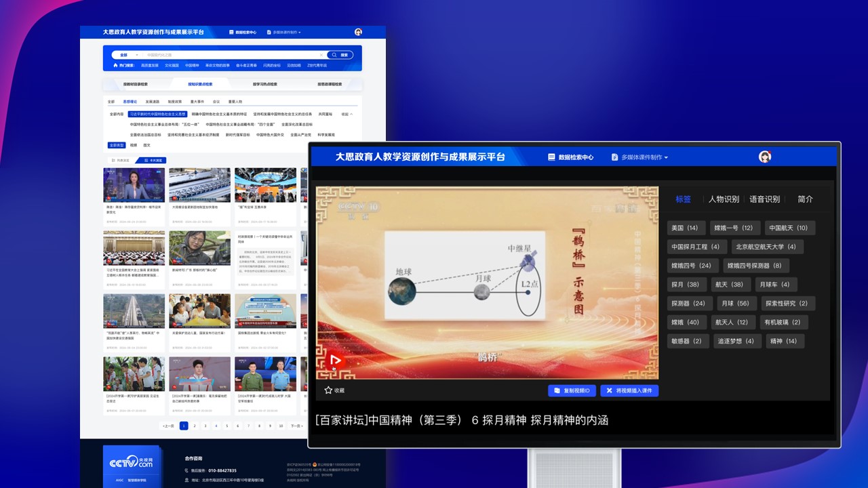The image size is (868, 488).
Task: Click the star 收藏 favorite icon
Action: 328,390
